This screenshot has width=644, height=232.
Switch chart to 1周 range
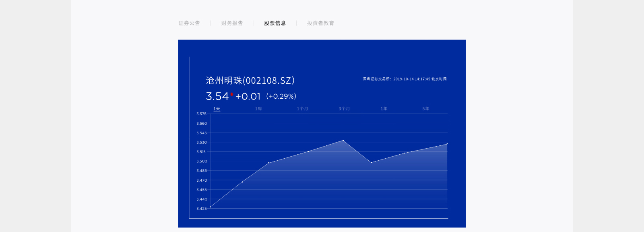click(x=258, y=109)
